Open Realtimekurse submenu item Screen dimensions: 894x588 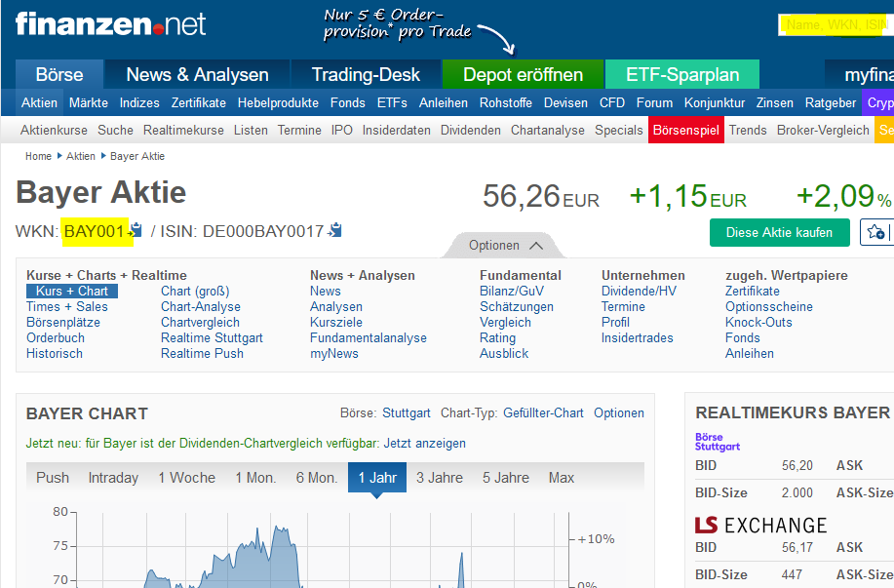[x=183, y=130]
